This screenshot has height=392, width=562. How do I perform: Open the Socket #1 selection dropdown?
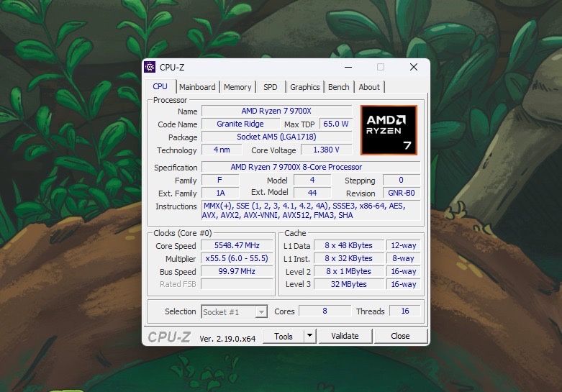[234, 311]
